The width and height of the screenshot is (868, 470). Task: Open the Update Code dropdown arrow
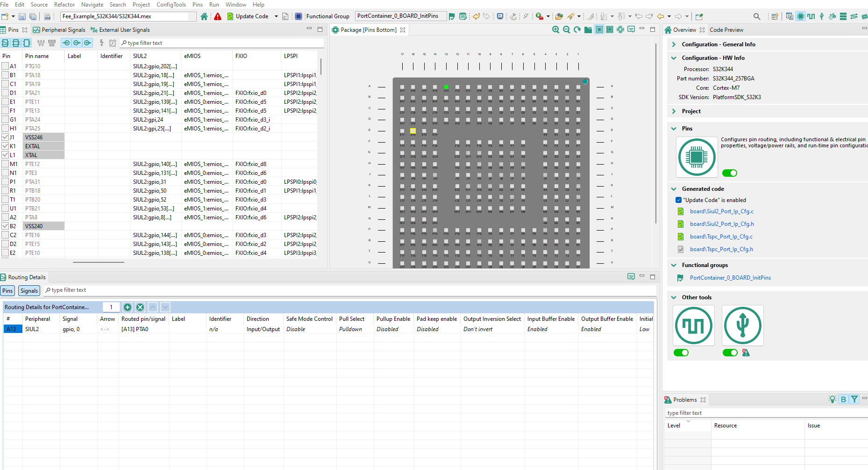276,16
